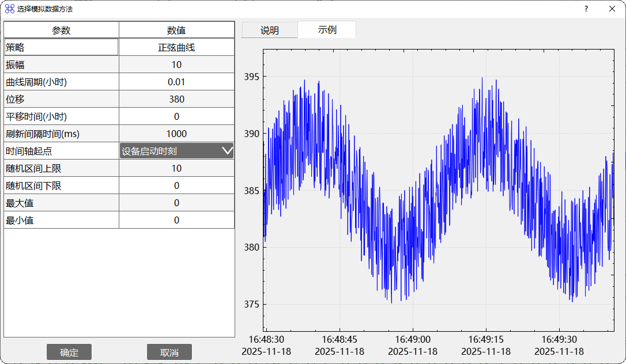Click the 16:49:15 time axis label
The height and width of the screenshot is (364, 626).
click(x=486, y=340)
